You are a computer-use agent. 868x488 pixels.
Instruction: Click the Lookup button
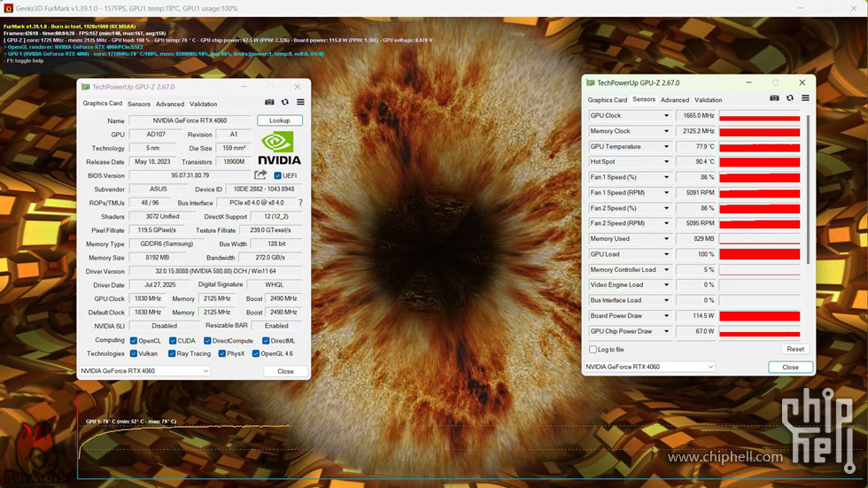coord(280,120)
